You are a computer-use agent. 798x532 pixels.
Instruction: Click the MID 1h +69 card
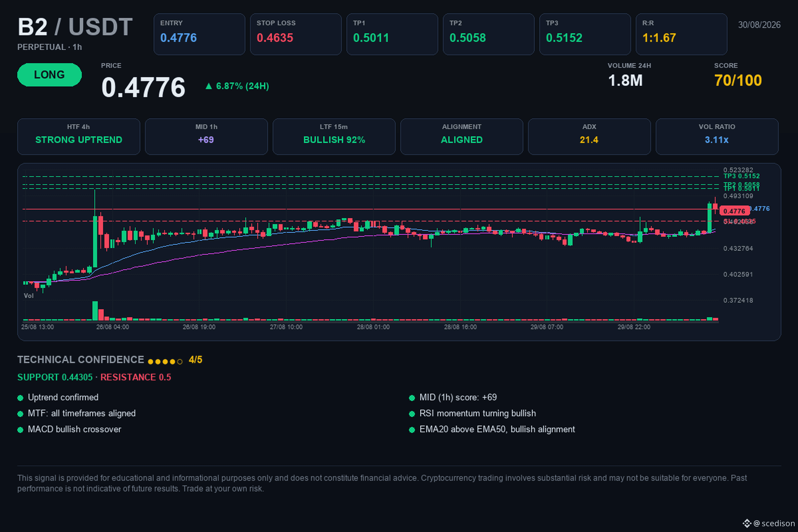(x=206, y=136)
